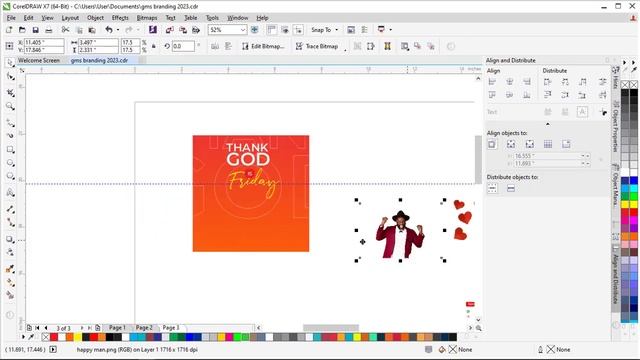This screenshot has height=360, width=640.
Task: Align left icon in Align panel
Action: tap(492, 82)
